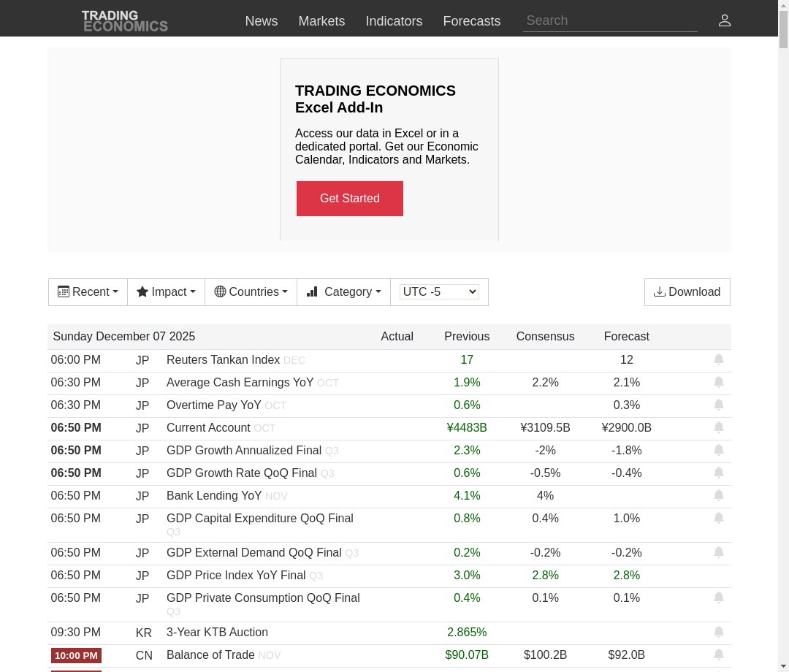The image size is (789, 672).
Task: Click bell icon for 3-Year KTB Auction
Action: [719, 632]
